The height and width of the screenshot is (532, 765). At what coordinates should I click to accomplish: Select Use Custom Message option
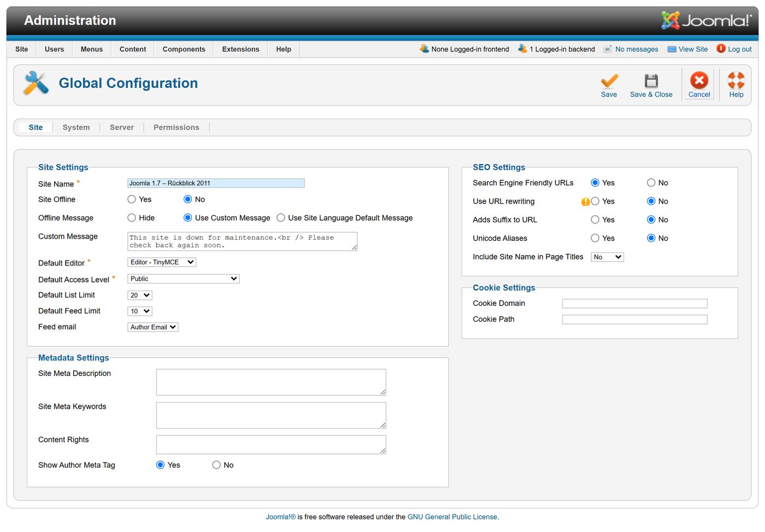pyautogui.click(x=188, y=218)
